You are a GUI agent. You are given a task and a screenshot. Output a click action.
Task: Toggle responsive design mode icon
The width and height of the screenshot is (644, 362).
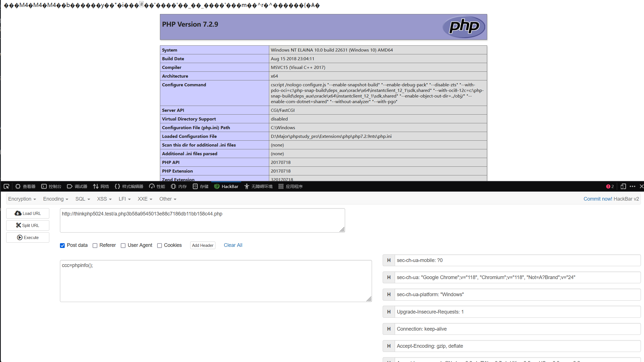623,186
